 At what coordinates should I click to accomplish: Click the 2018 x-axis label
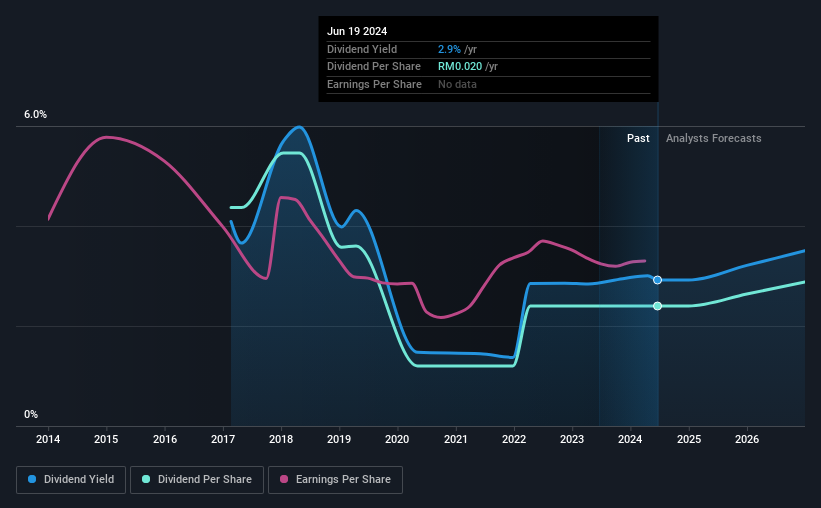click(281, 439)
